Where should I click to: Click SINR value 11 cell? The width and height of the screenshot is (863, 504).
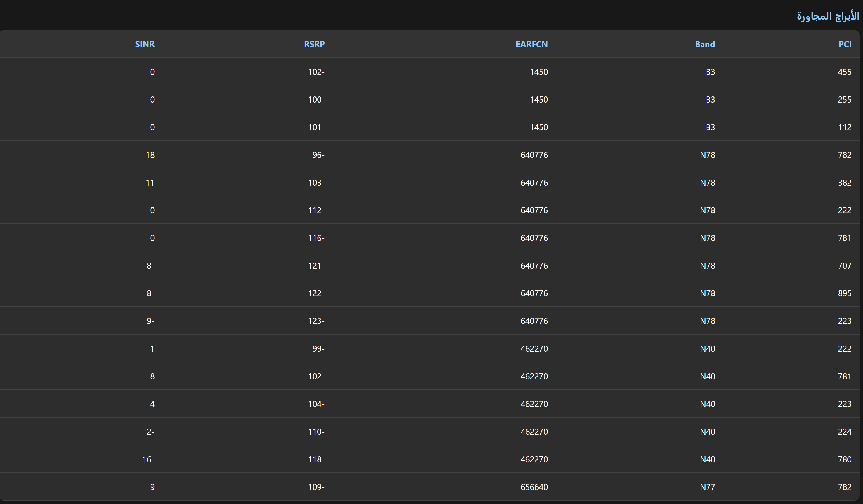point(150,183)
